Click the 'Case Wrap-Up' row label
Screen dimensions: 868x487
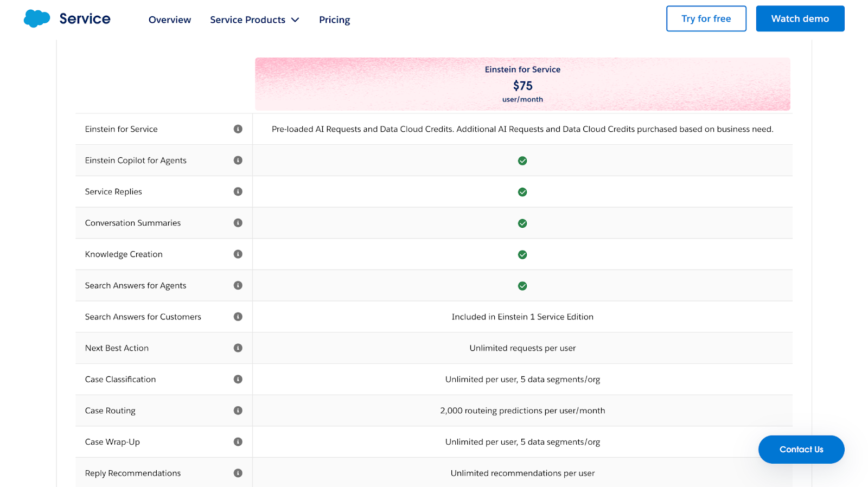(112, 442)
